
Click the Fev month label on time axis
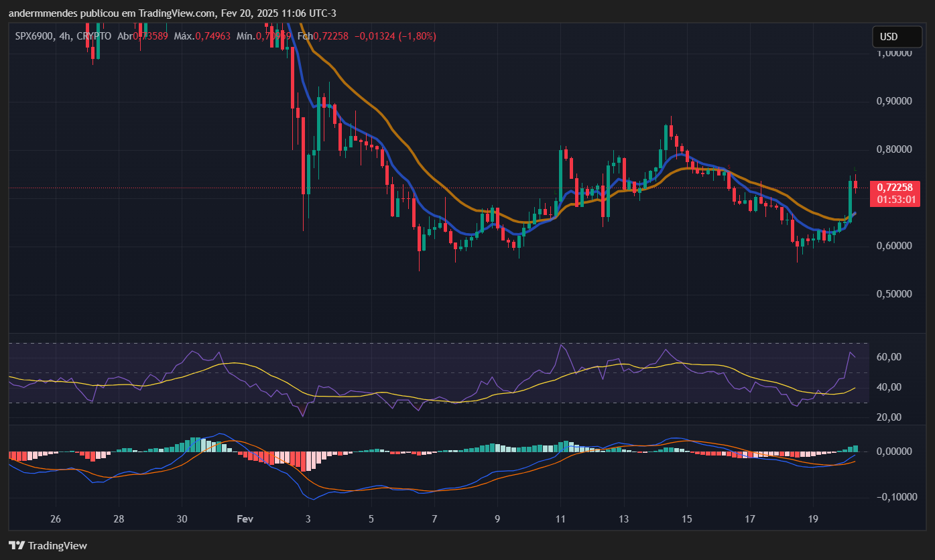tap(245, 519)
